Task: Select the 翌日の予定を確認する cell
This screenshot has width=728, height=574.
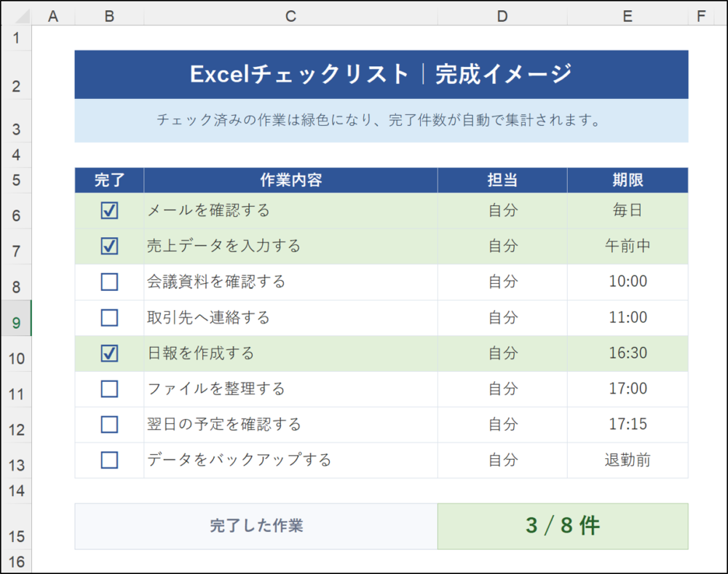Action: (290, 425)
